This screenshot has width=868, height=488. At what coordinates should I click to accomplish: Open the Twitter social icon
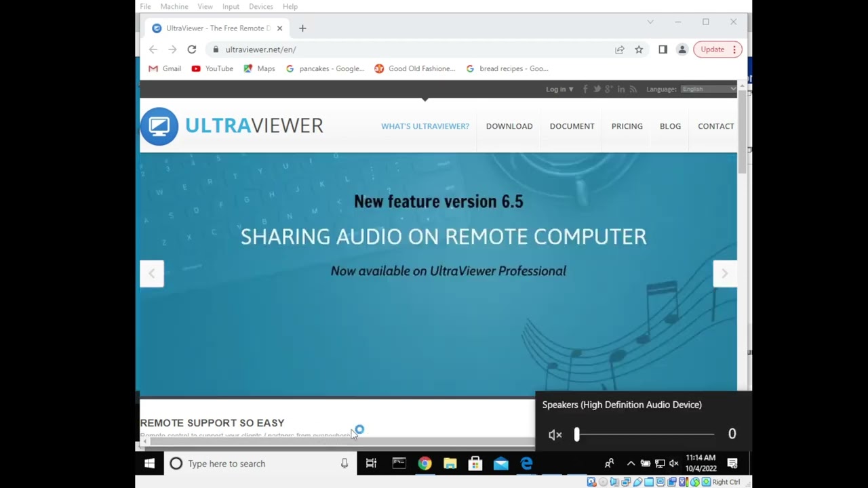tap(597, 89)
